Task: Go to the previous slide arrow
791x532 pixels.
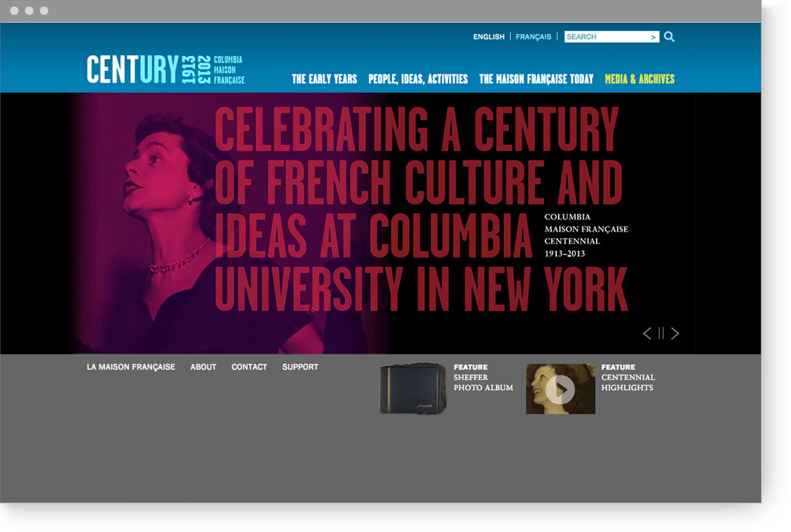Action: tap(647, 333)
